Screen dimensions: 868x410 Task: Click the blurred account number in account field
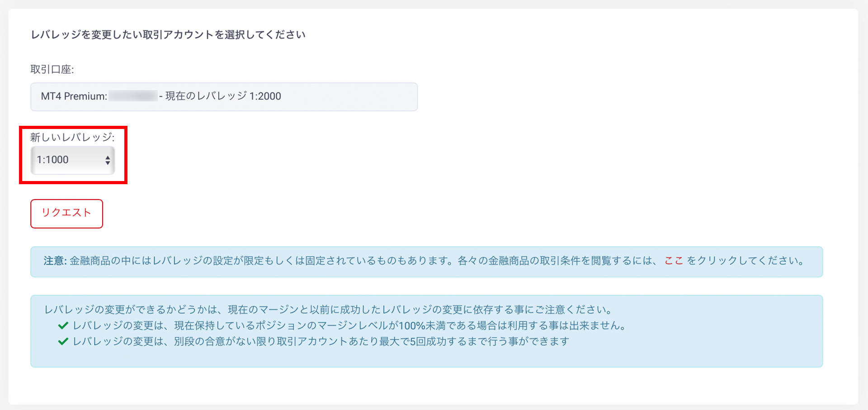coord(133,96)
